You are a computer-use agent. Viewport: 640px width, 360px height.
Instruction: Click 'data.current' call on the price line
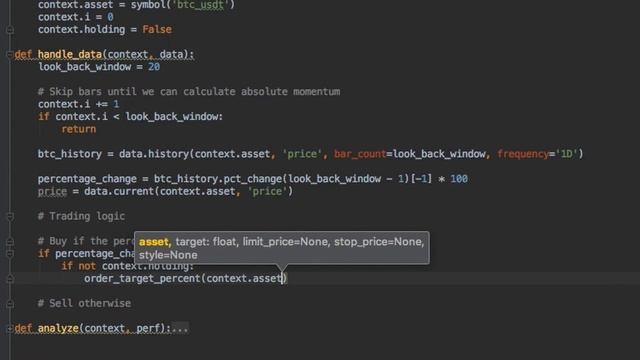tap(119, 192)
